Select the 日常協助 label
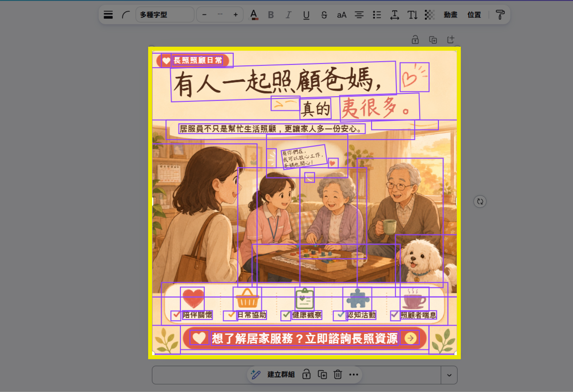This screenshot has width=573, height=392. 252,315
